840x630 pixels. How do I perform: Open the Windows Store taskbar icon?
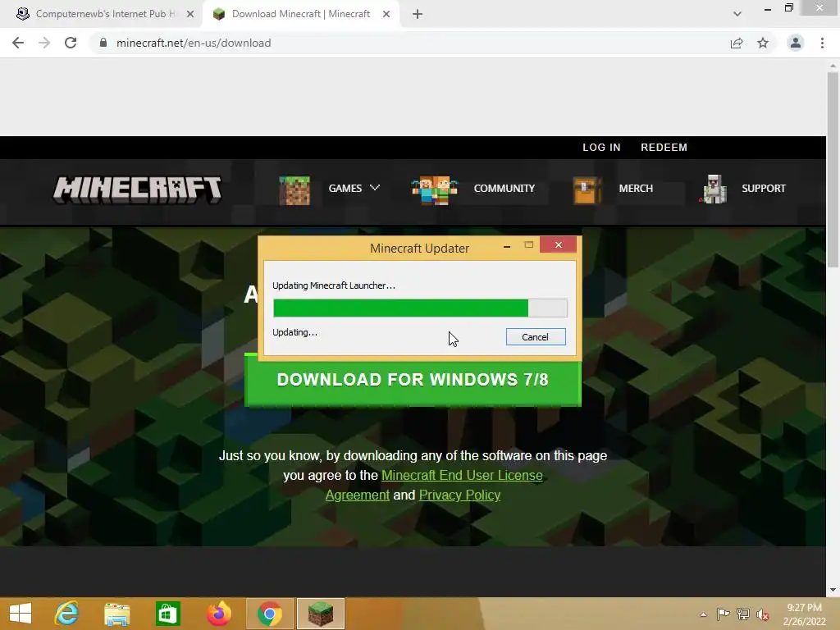pyautogui.click(x=167, y=614)
